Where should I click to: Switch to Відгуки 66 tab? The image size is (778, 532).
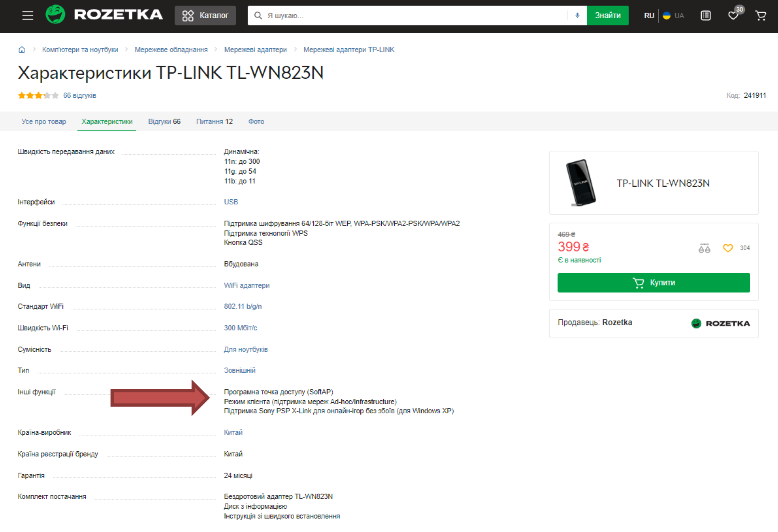click(164, 121)
